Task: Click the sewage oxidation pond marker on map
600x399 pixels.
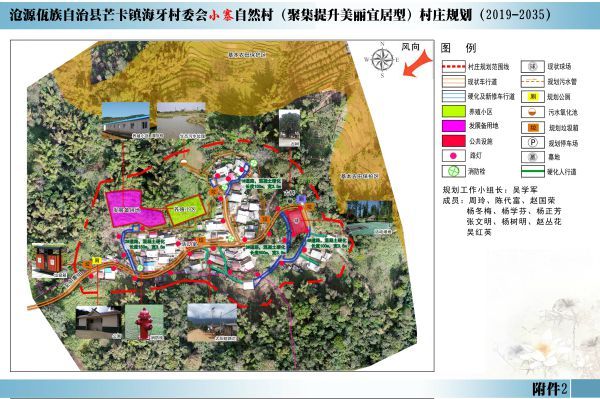Action: (184, 162)
